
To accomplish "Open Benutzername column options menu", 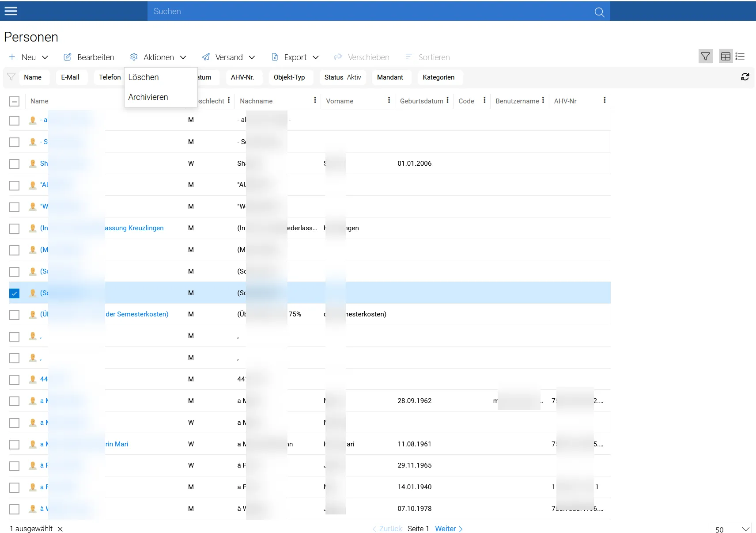I will [543, 100].
